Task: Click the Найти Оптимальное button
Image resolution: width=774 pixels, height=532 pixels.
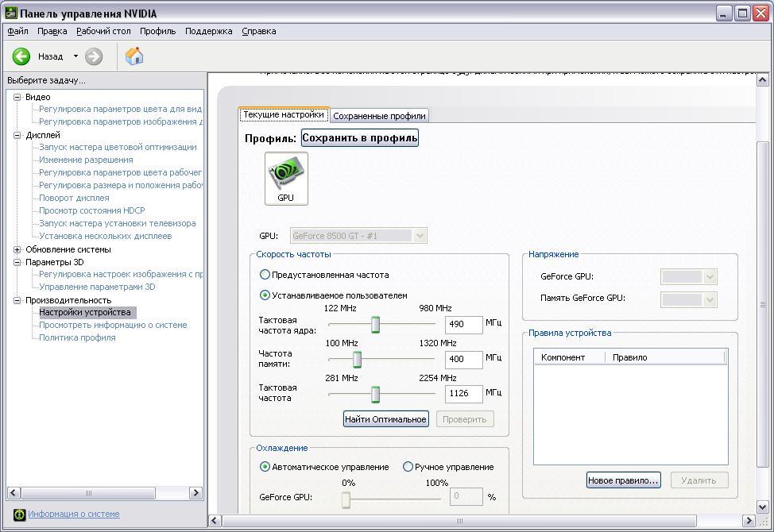Action: click(386, 419)
